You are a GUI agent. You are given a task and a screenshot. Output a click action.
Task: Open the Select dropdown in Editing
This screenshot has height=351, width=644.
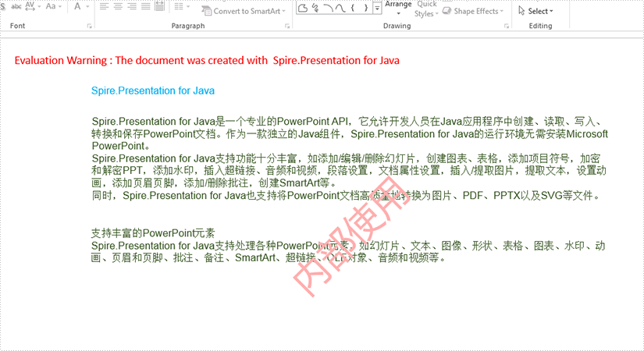(536, 11)
